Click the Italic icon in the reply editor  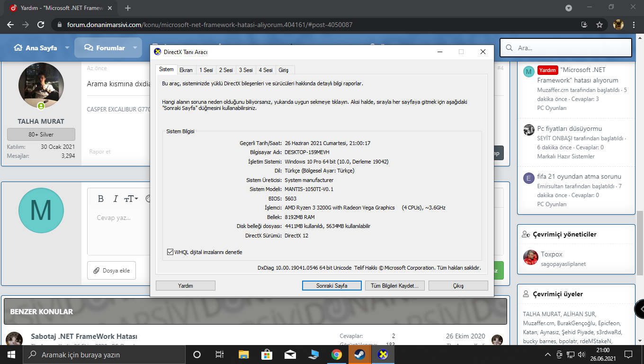[115, 199]
